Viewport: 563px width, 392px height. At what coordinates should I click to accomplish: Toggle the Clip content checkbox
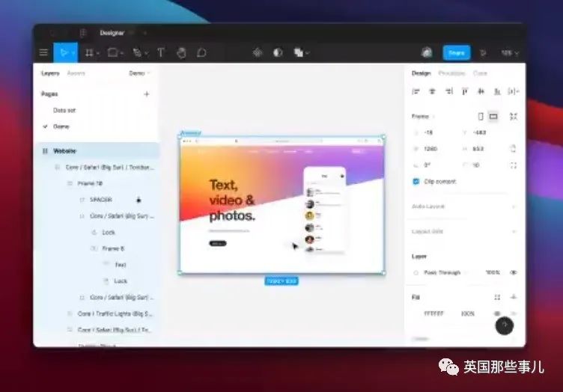pos(416,182)
